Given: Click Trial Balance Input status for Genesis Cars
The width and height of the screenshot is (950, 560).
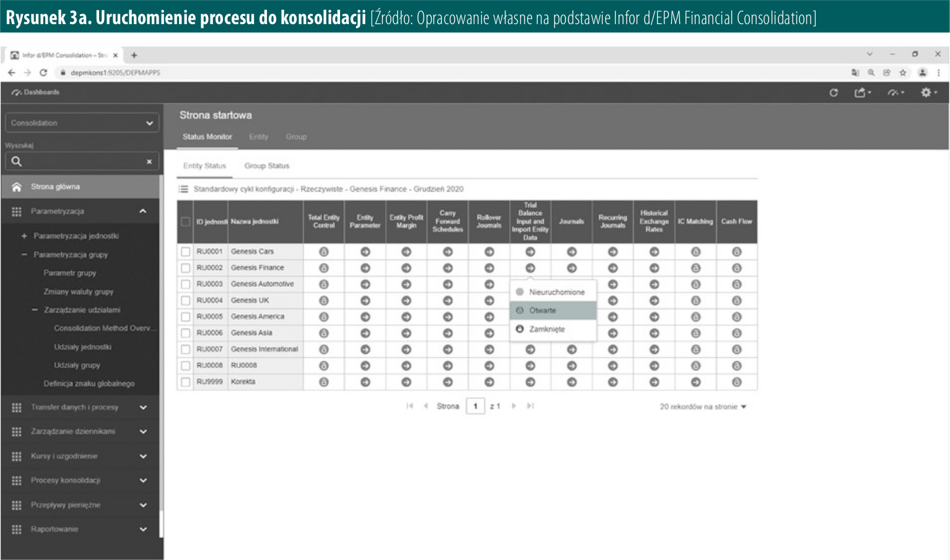Looking at the screenshot, I should point(530,252).
